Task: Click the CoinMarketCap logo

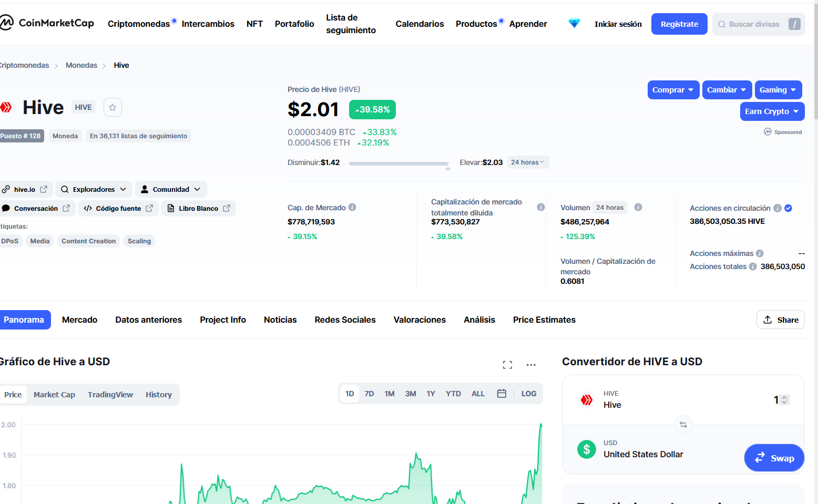Action: pos(47,23)
